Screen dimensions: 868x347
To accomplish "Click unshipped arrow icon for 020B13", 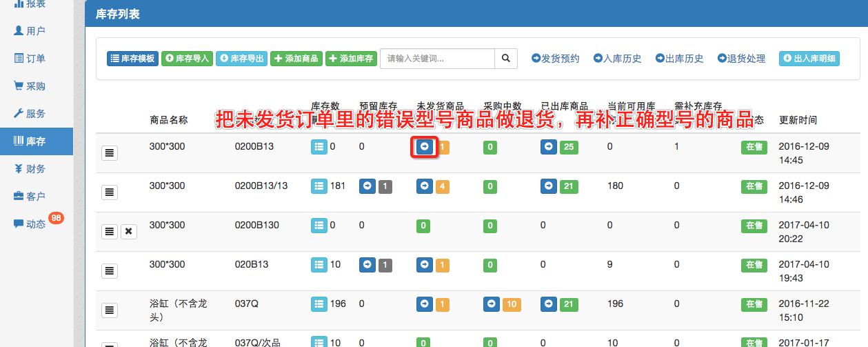I will coord(425,265).
